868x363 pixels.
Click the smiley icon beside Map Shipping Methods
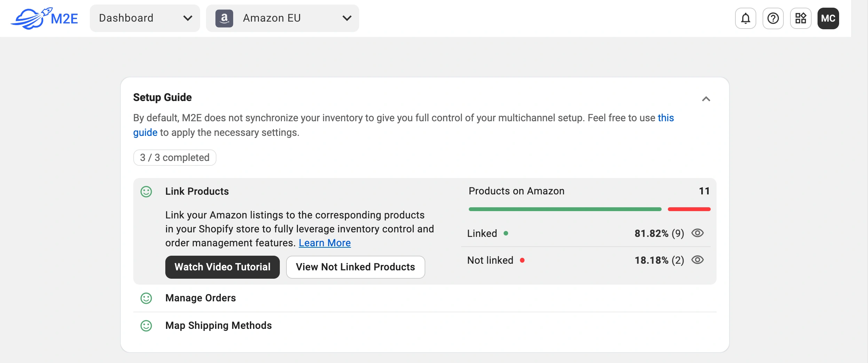coord(146,326)
